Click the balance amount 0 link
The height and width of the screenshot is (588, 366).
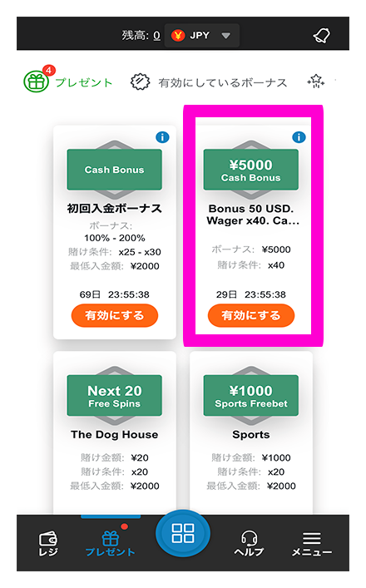tap(156, 36)
